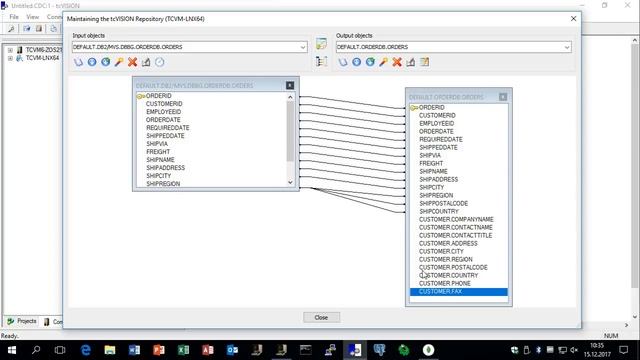The image size is (640, 360).
Task: Click the globe icon in Input objects toolbar
Action: (x=105, y=62)
